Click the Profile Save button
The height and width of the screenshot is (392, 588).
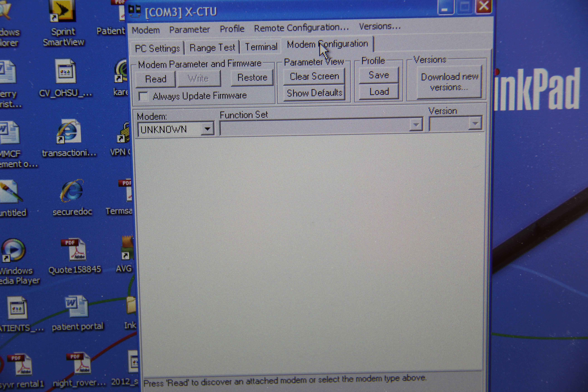[379, 75]
